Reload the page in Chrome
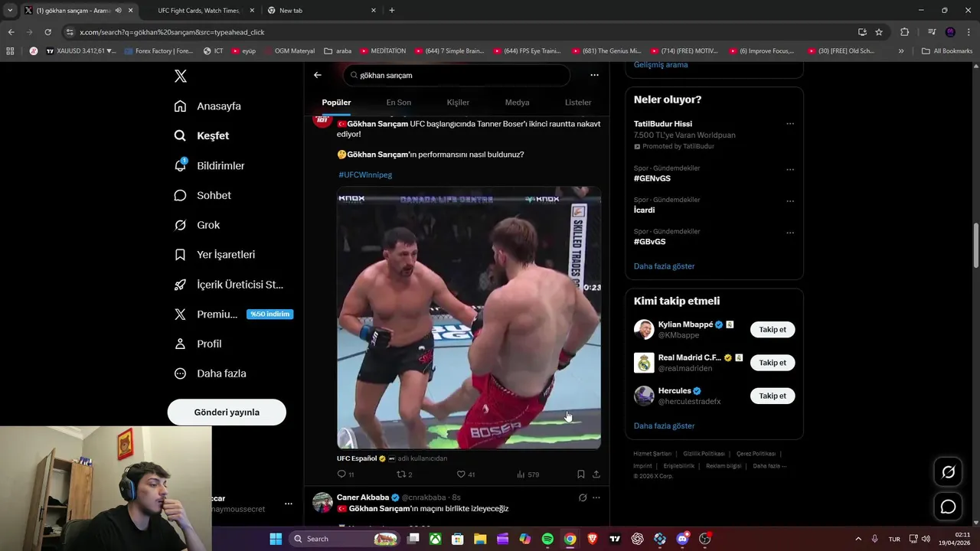 (47, 32)
